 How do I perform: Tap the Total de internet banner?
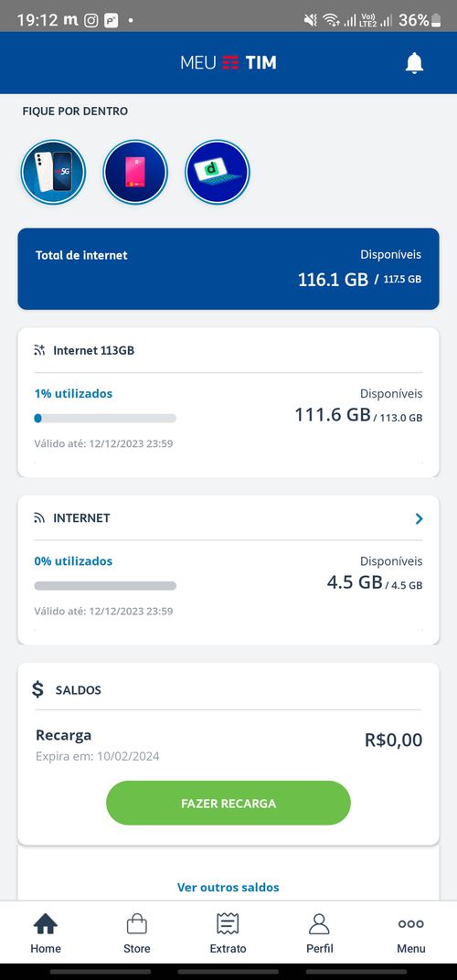228,269
